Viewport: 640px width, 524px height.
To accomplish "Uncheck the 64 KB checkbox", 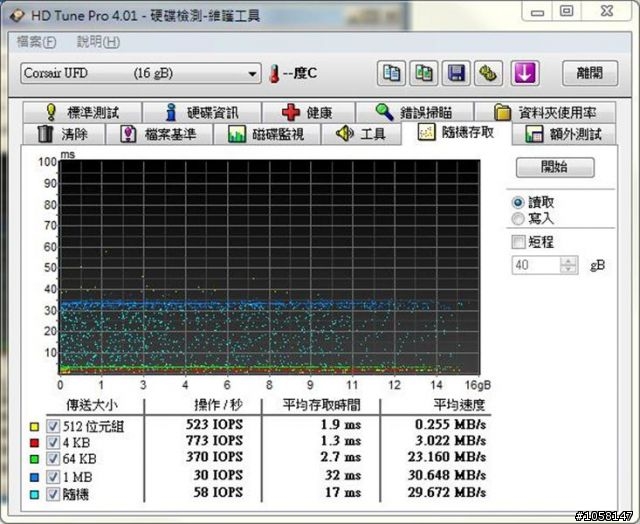I will (53, 459).
